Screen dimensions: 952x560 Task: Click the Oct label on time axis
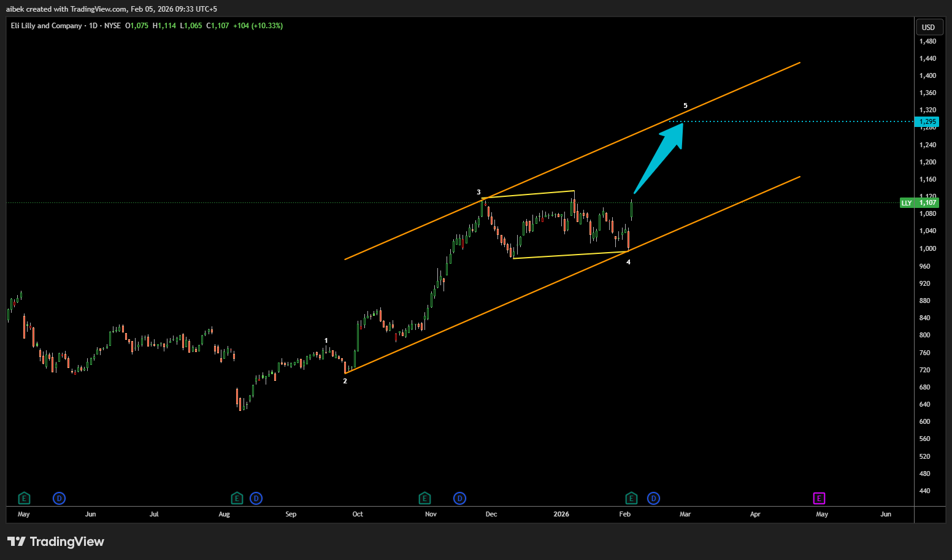pos(358,515)
